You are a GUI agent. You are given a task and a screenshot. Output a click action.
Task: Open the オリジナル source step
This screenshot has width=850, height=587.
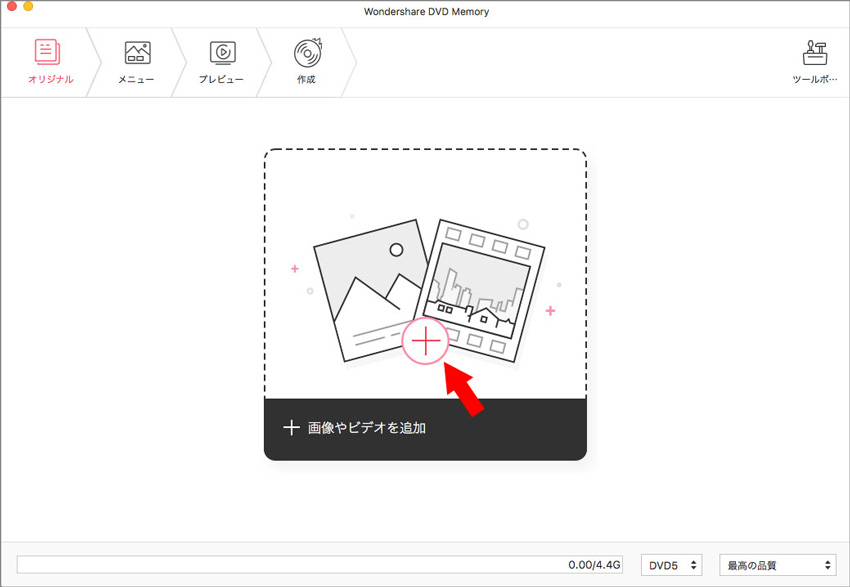click(50, 62)
